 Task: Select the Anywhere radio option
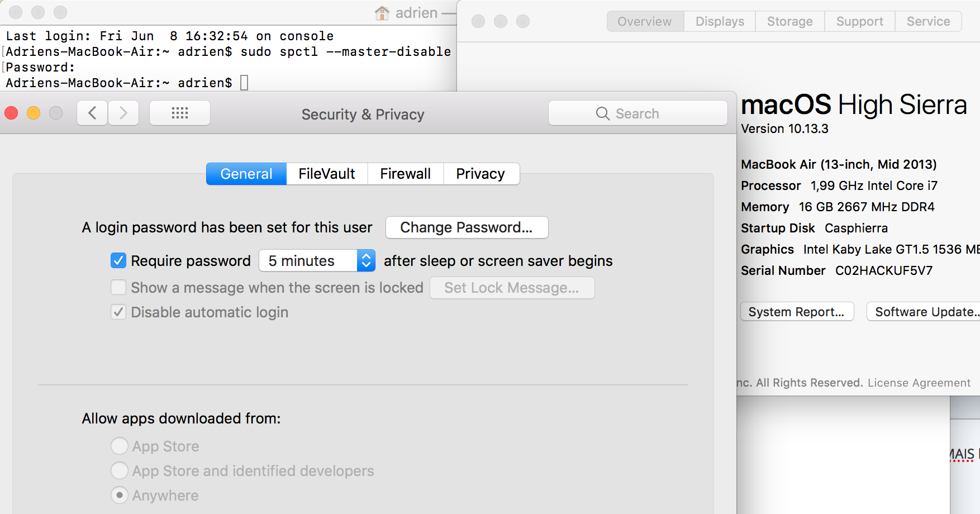tap(120, 495)
